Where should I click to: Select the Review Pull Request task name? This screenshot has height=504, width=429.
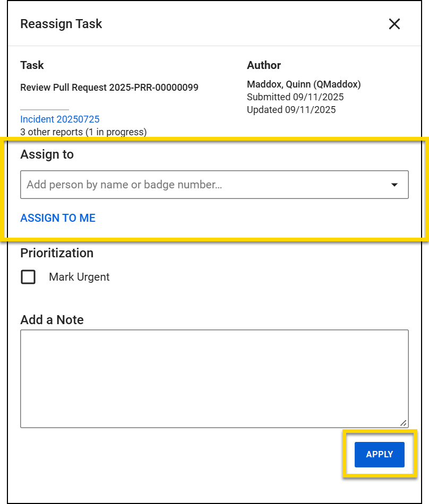pos(109,88)
